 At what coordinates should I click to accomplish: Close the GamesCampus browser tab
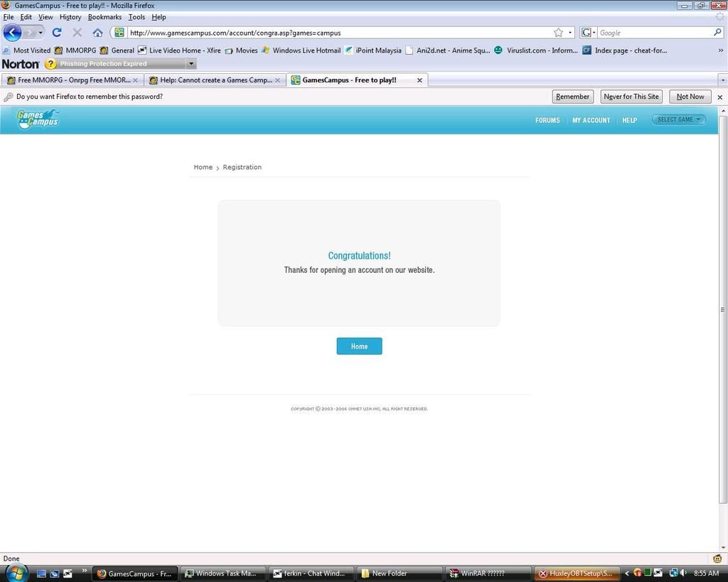pos(419,80)
